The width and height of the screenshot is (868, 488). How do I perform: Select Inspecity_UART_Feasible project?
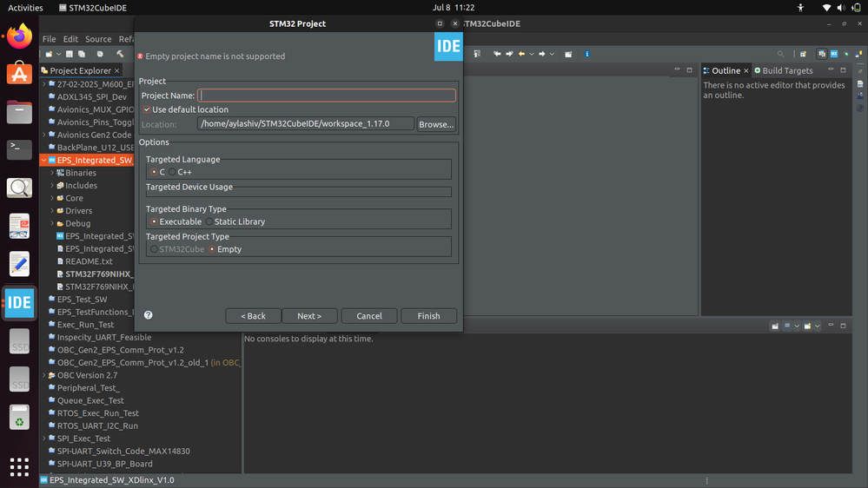[x=104, y=338]
